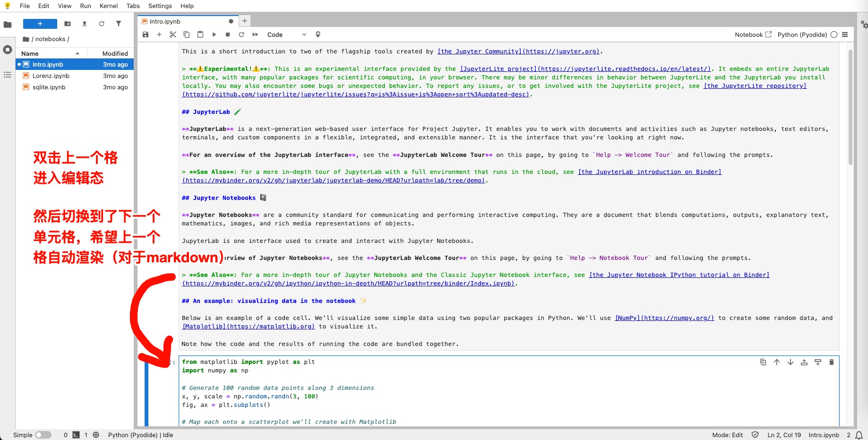This screenshot has width=868, height=440.
Task: Go to root folder breadcrumb icon
Action: click(x=26, y=39)
